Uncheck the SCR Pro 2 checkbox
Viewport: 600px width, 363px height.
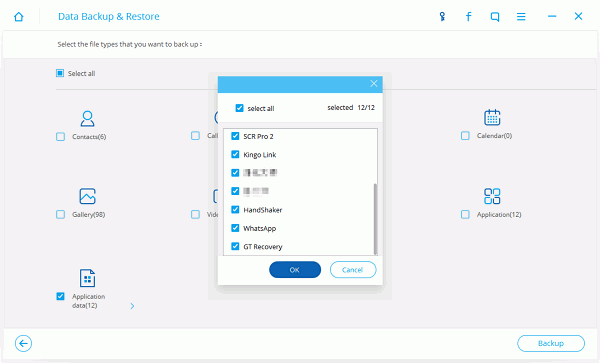(x=235, y=136)
